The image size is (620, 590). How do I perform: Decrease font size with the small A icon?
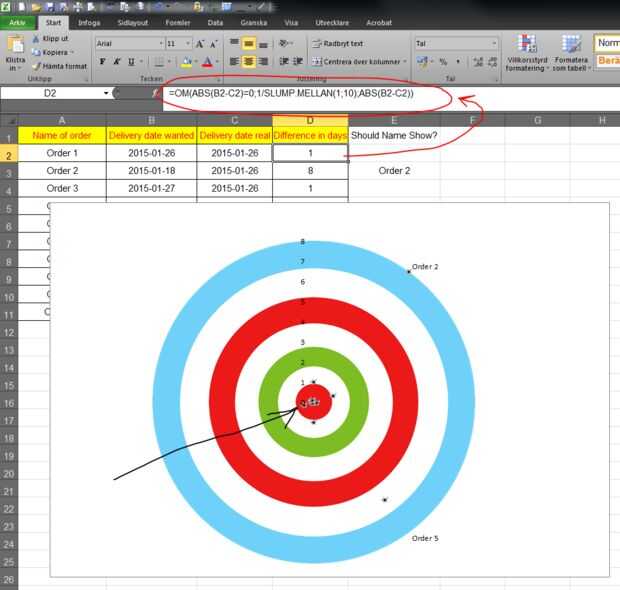214,44
